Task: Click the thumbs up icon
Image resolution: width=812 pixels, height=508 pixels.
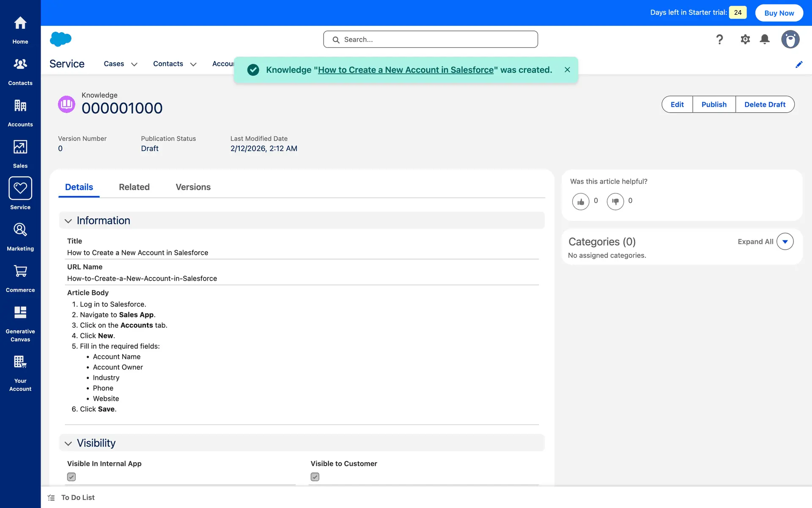Action: pyautogui.click(x=581, y=202)
